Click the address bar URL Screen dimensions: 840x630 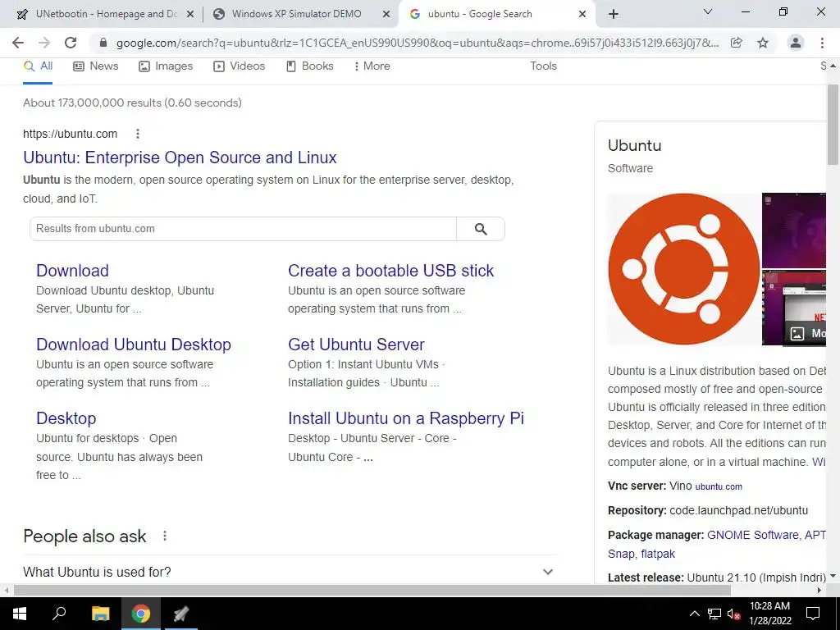[418, 43]
